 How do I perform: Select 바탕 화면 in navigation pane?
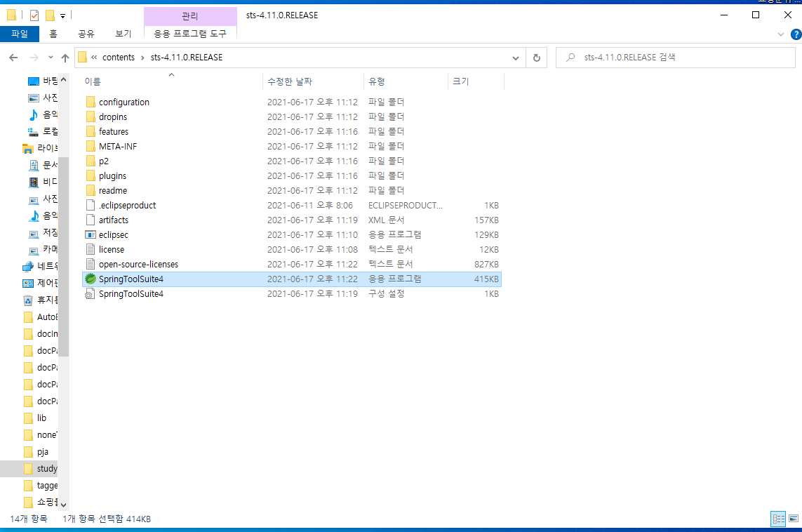click(43, 81)
